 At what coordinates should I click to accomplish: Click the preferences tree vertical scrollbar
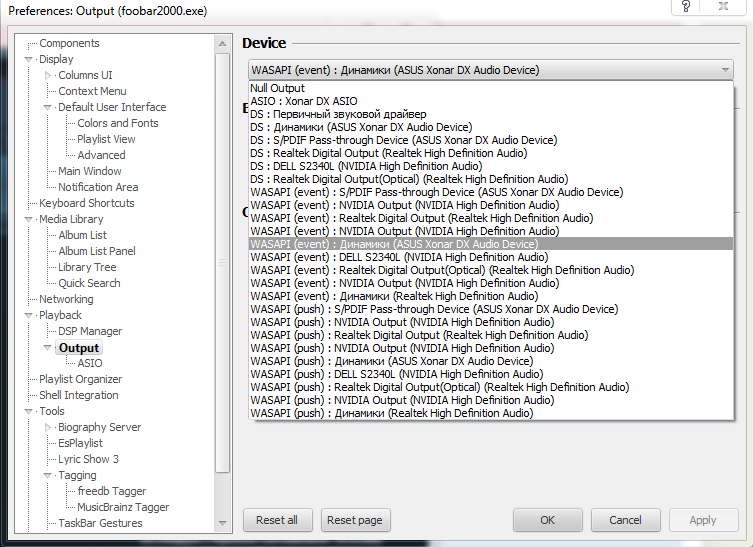[x=222, y=250]
